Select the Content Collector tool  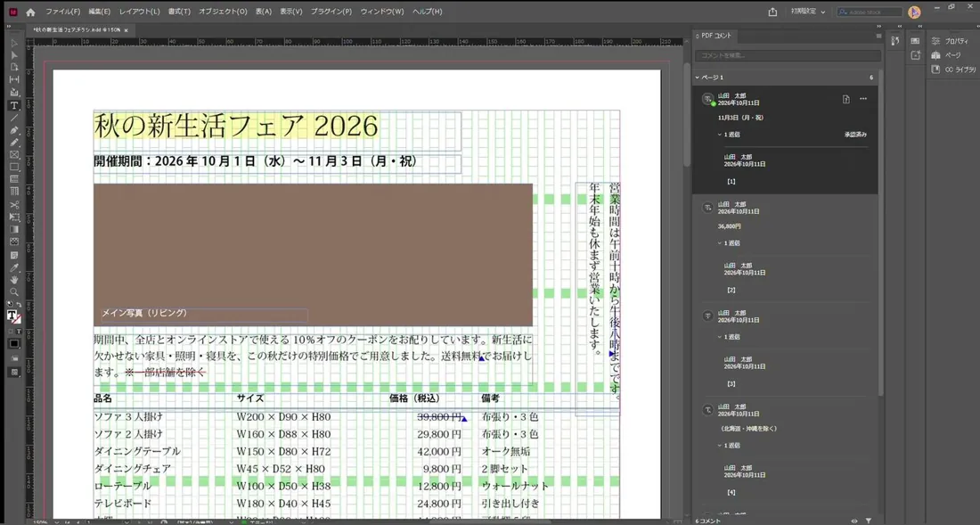[14, 92]
